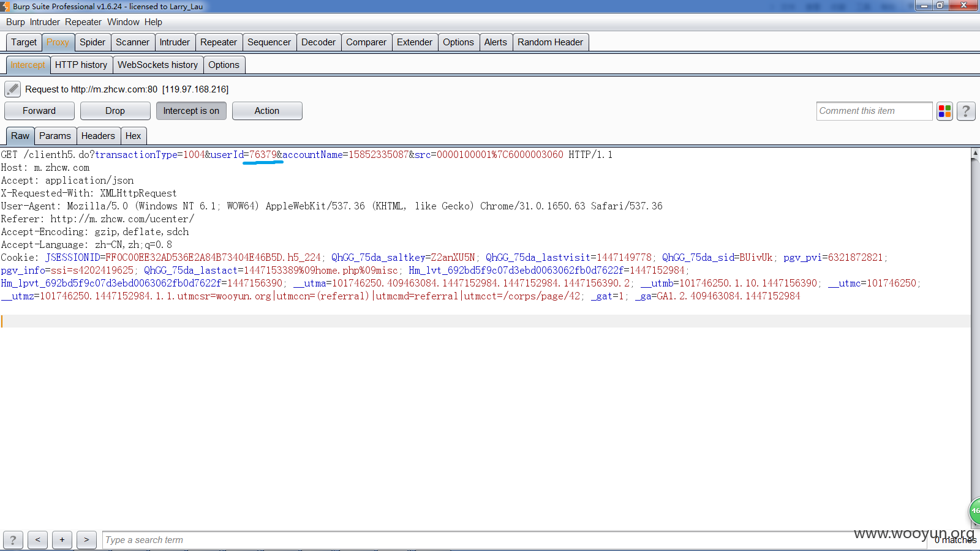Click the accountName value 15852335087

[x=379, y=155]
